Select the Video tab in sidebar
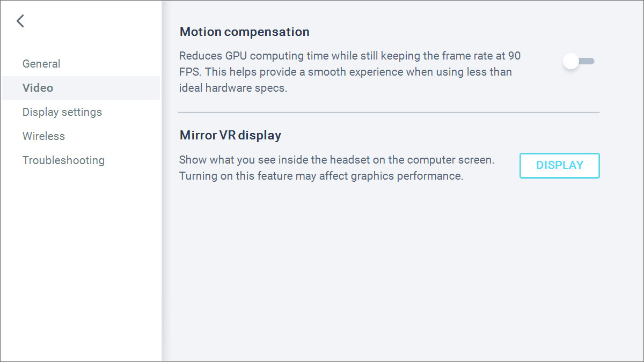The height and width of the screenshot is (362, 644). coord(38,87)
